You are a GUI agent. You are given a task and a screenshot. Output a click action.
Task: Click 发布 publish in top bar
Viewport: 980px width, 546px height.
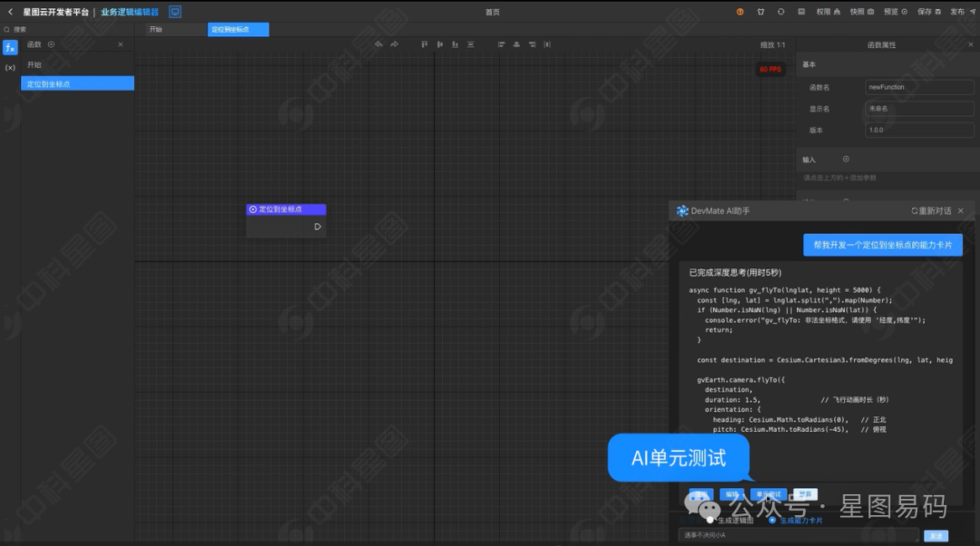963,12
